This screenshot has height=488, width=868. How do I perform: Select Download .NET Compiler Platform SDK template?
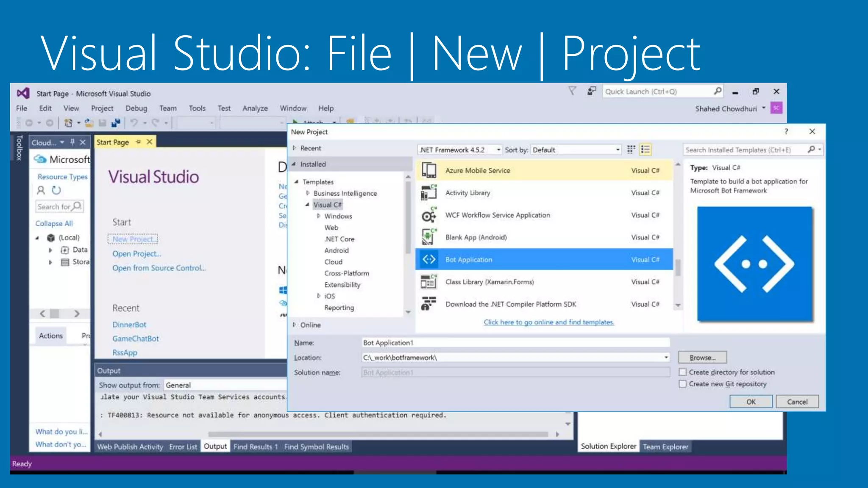pyautogui.click(x=544, y=304)
